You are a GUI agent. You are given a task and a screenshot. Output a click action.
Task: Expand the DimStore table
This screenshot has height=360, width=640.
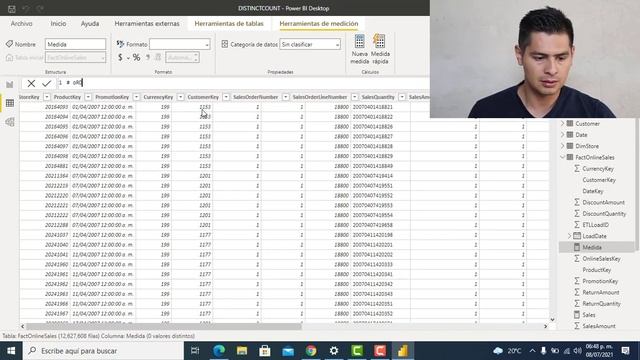[563, 146]
